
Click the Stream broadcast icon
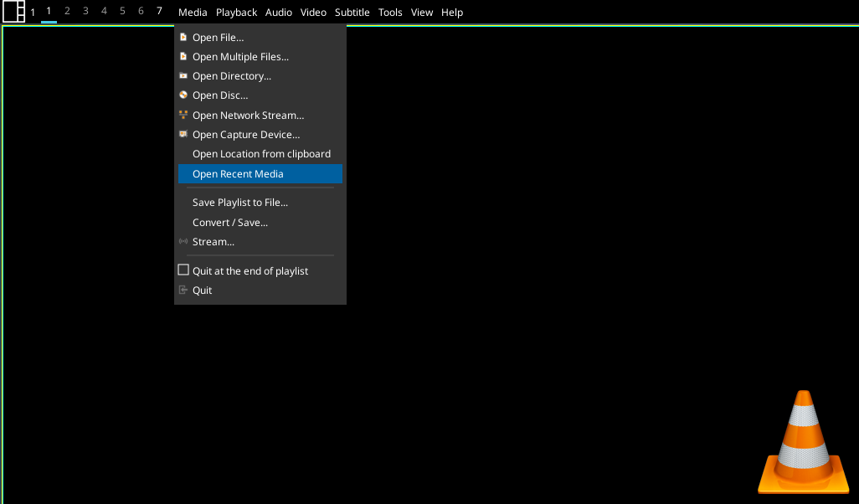tap(183, 242)
